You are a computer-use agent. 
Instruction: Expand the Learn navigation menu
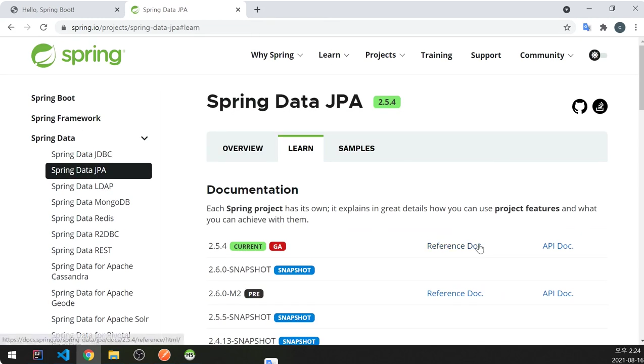[x=334, y=55]
